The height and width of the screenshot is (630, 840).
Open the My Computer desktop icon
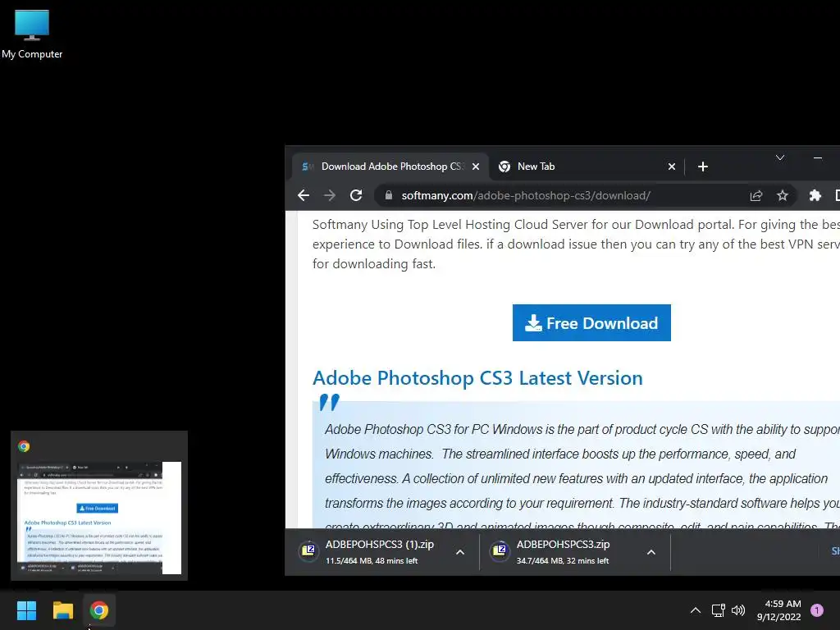coord(32,34)
